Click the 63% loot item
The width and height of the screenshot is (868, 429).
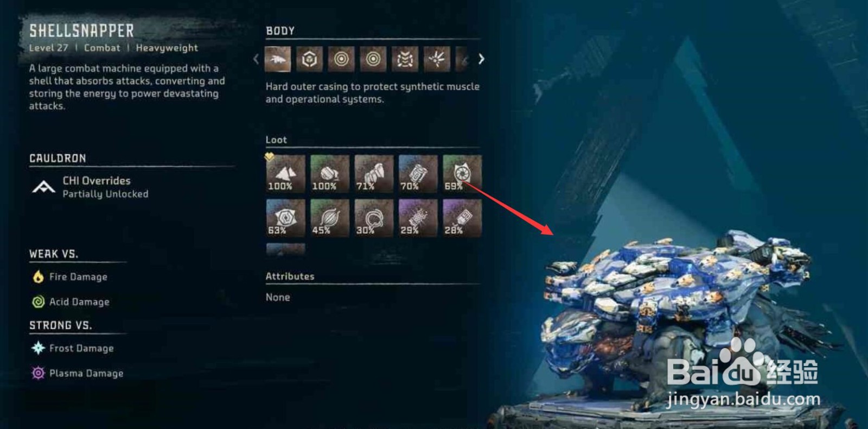click(x=285, y=217)
